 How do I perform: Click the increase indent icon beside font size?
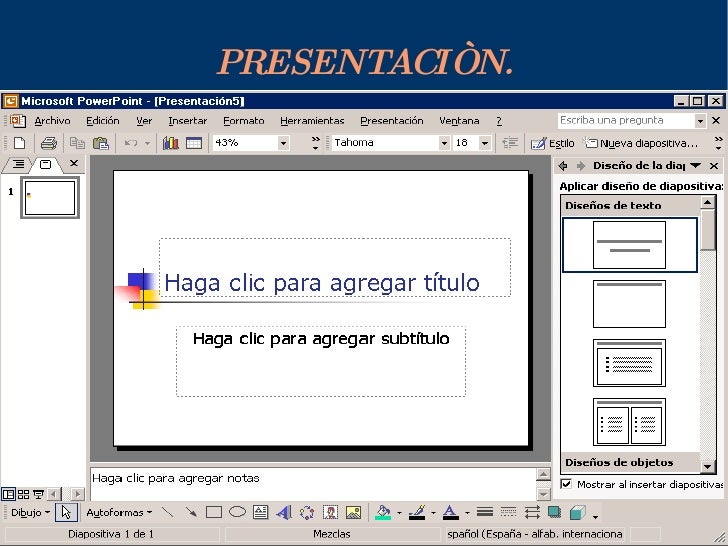510,143
